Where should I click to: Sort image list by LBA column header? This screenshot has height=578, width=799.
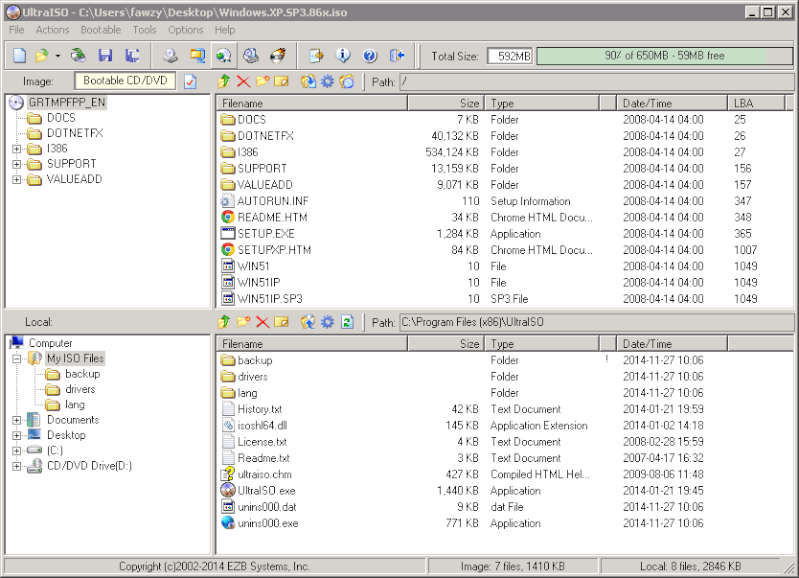756,103
